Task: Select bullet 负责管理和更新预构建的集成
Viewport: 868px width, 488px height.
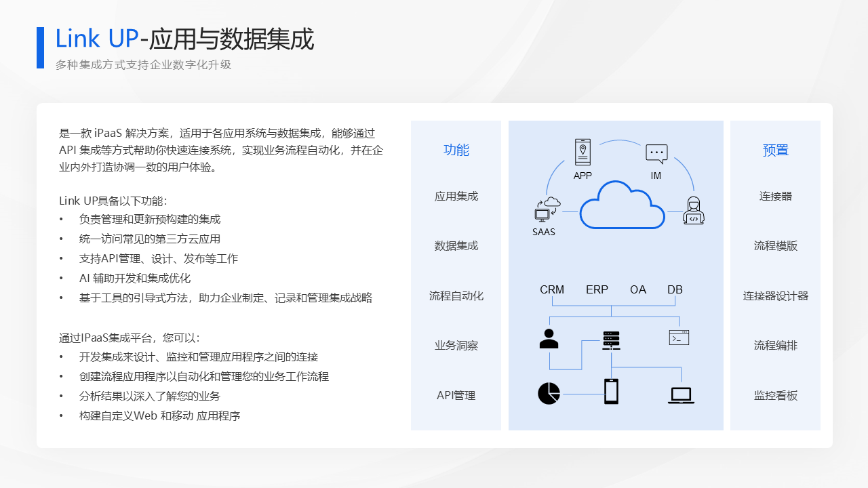Action: (x=150, y=220)
